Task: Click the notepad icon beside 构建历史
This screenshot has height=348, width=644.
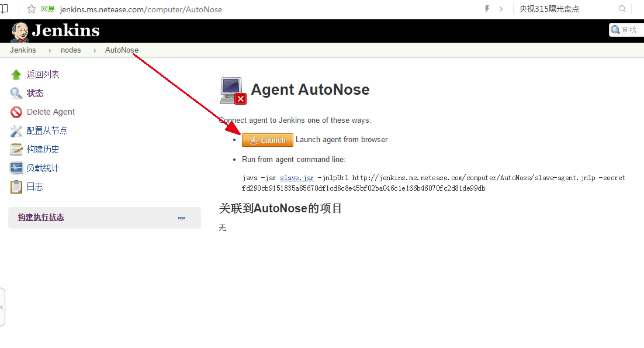Action: tap(16, 149)
